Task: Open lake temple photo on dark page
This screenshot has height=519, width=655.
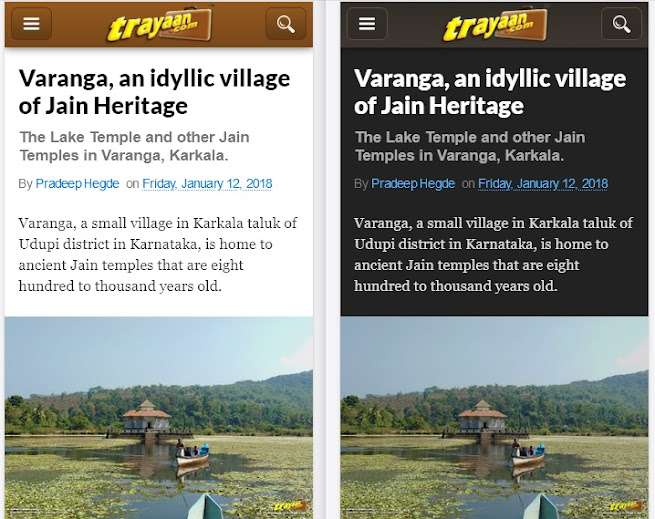Action: (x=495, y=418)
